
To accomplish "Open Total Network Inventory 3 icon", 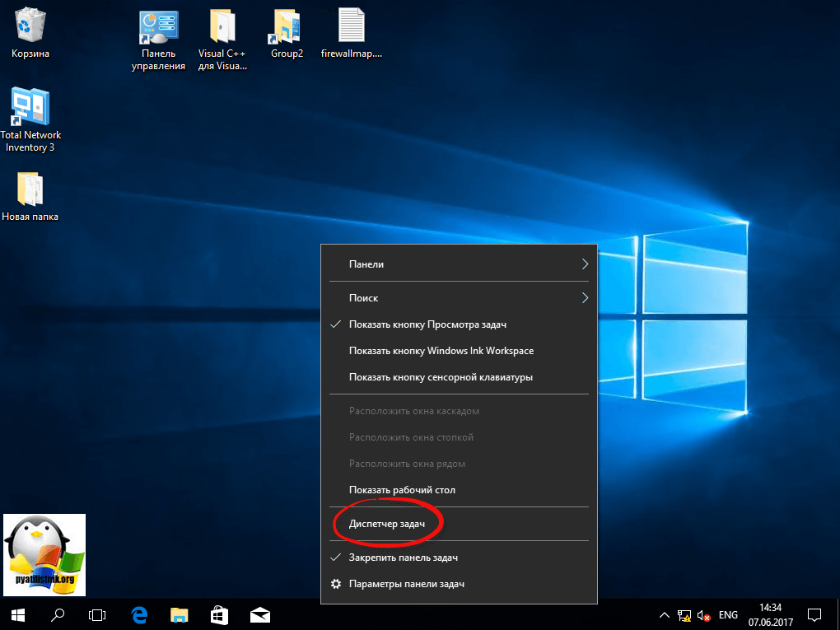I will [x=30, y=107].
